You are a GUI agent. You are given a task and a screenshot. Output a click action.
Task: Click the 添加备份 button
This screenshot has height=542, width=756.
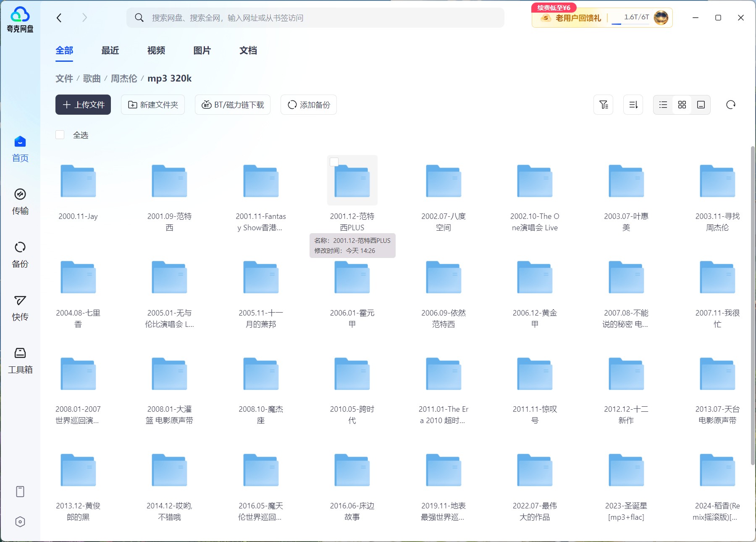coord(309,105)
